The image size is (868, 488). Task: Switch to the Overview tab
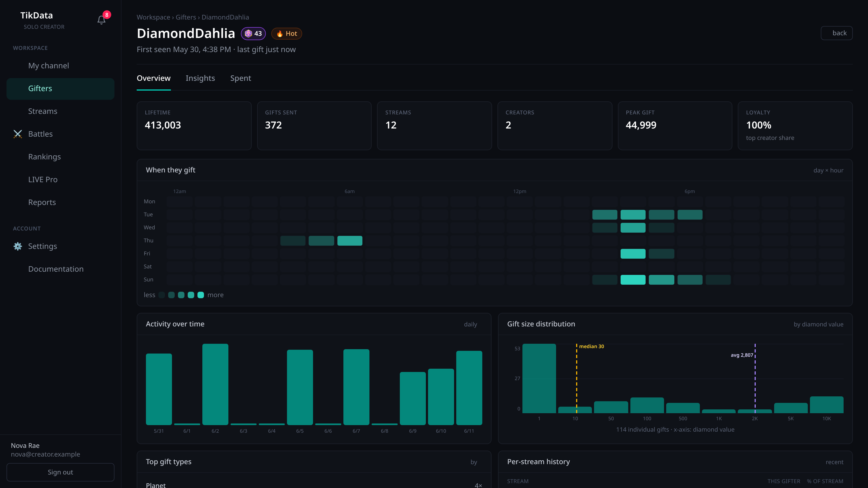point(154,78)
